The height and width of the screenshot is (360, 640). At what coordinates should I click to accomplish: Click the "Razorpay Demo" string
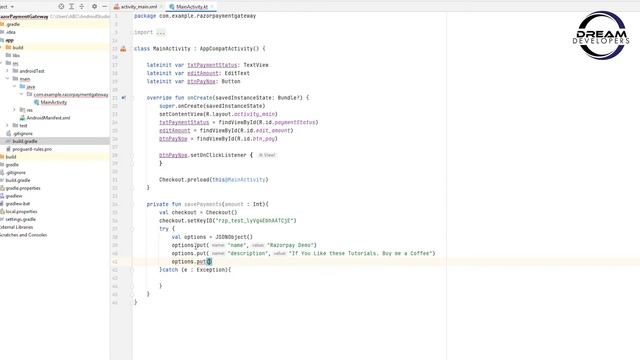291,245
